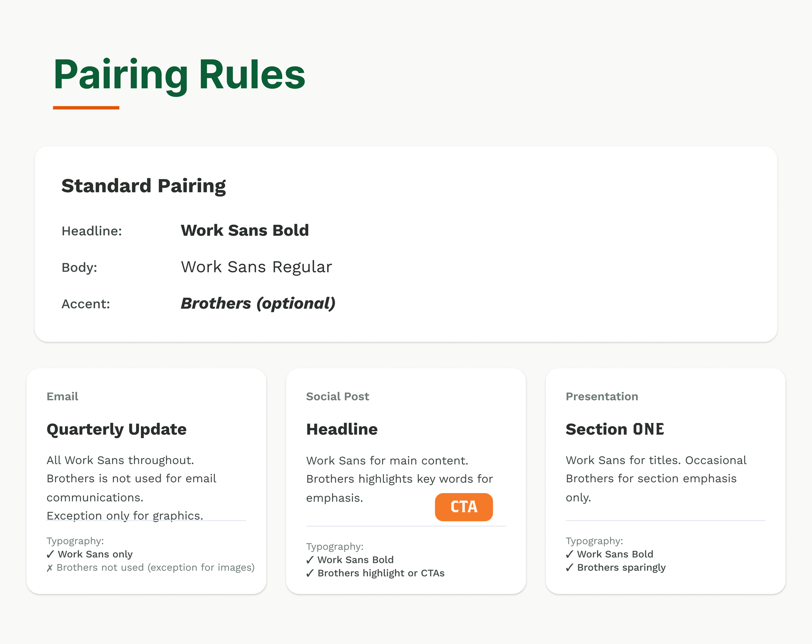Click the checkmark beside Brothers highlight or CTAs

(x=310, y=573)
